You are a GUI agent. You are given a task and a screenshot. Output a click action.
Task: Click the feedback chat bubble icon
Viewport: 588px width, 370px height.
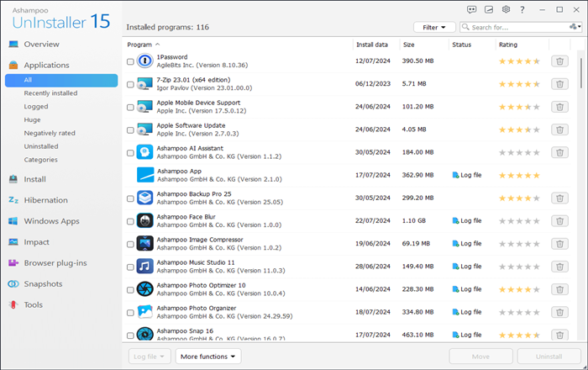(x=472, y=9)
